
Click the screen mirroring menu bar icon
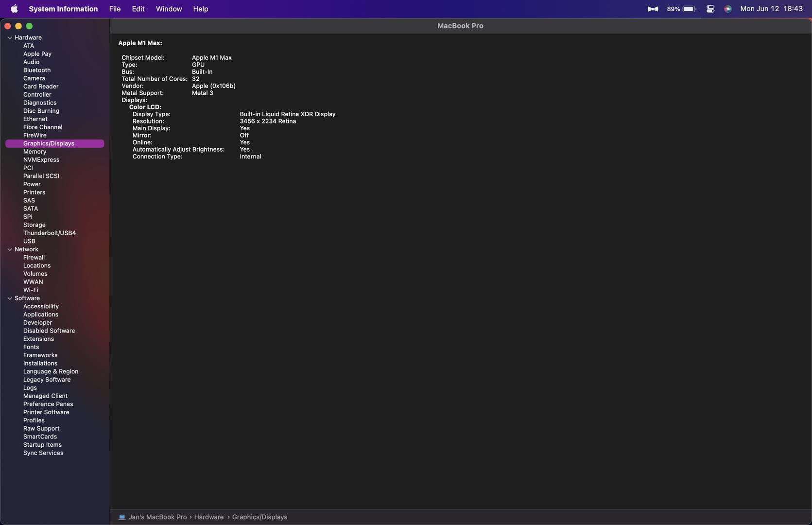[653, 9]
